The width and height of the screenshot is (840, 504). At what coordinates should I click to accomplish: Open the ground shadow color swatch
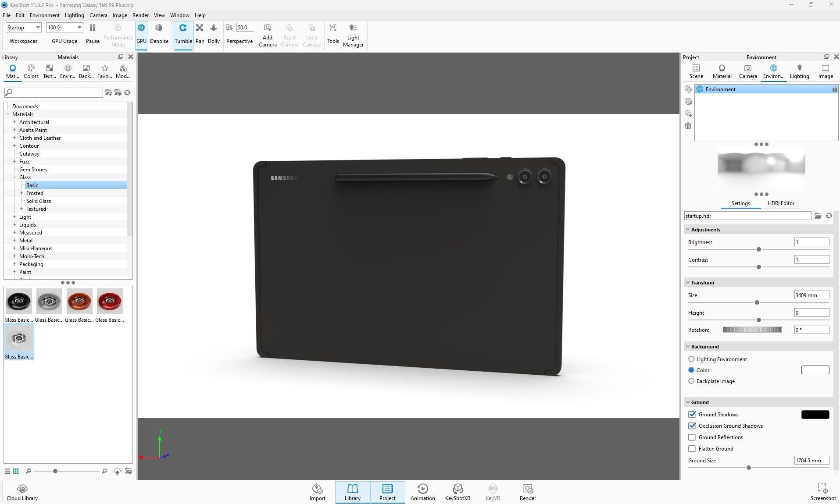(815, 415)
